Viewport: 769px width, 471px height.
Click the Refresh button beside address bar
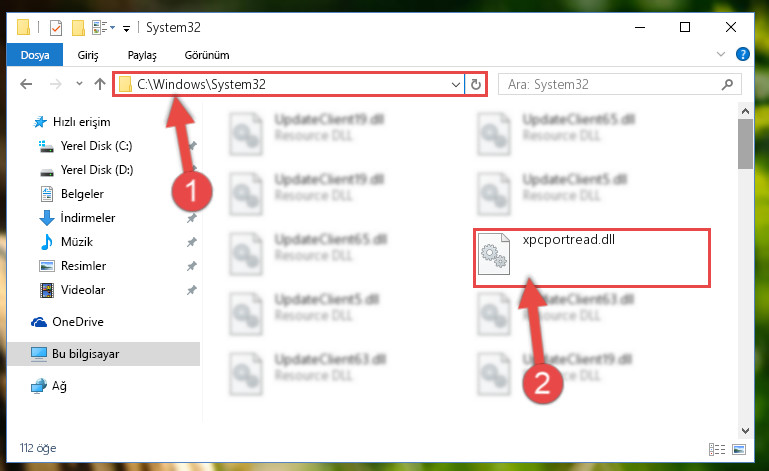475,85
